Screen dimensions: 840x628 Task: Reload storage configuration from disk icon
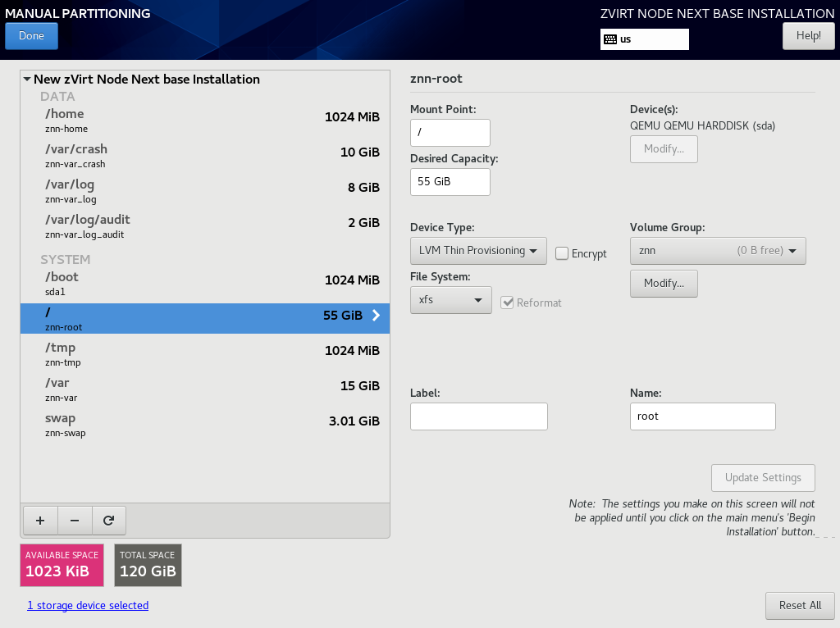[x=109, y=521]
